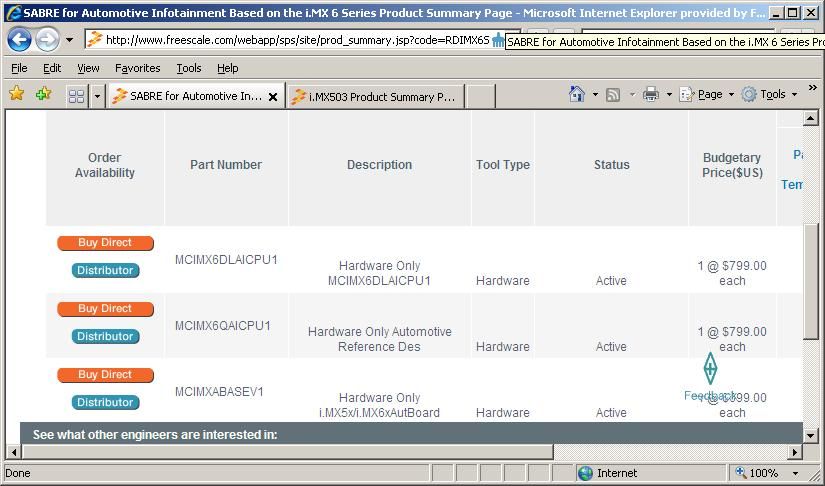This screenshot has width=825, height=486.
Task: Open Quick Tabs grid icon
Action: (x=76, y=96)
